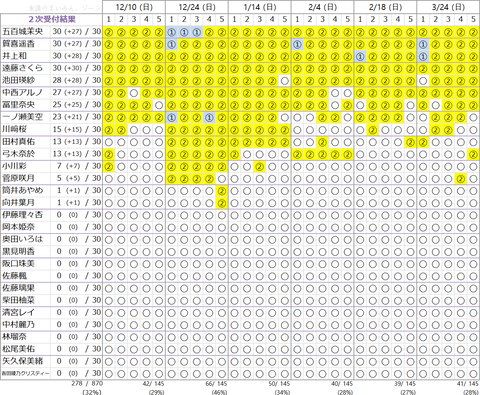This screenshot has height=395, width=480.
Task: Select 菅原咲月's yellow ② under 3/24
Action: click(x=461, y=179)
